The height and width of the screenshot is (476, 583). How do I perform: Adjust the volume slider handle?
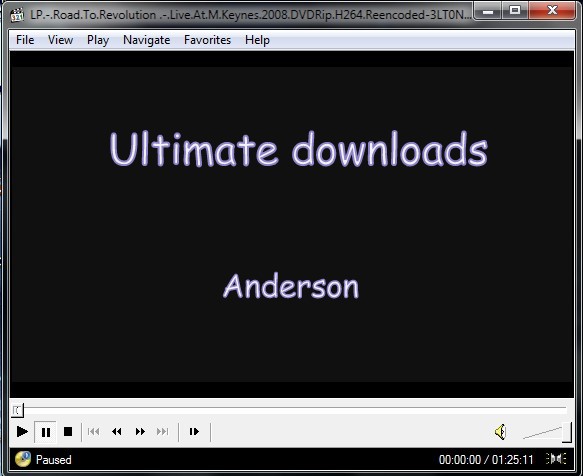(567, 432)
